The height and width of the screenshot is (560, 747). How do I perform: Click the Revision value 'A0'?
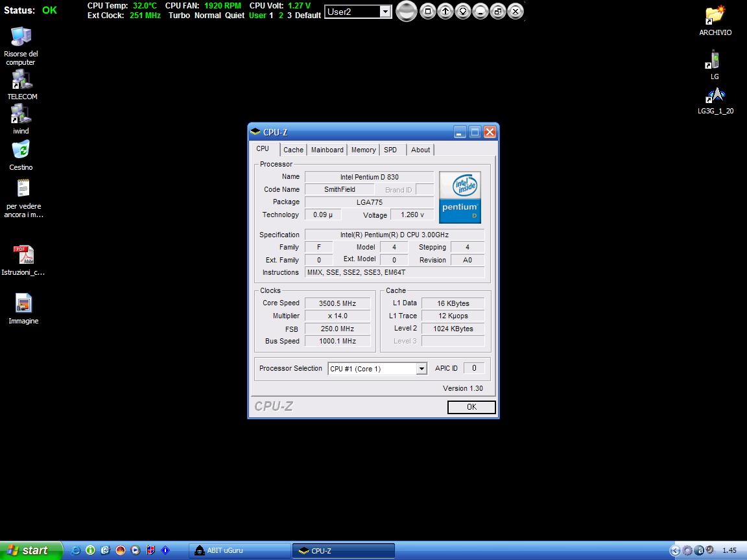[468, 260]
